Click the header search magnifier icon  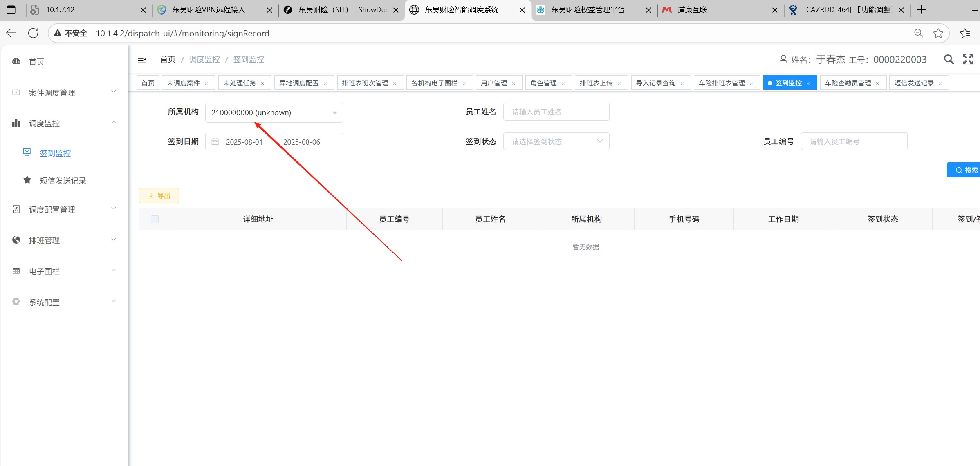pyautogui.click(x=949, y=60)
